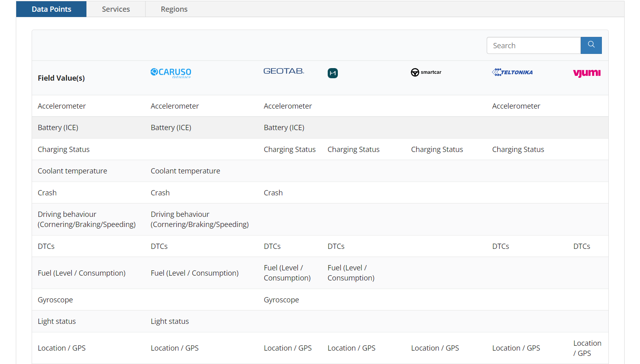Click Battery (ICE) under the Geotab column
Screen dimensions: 640x364
284,127
